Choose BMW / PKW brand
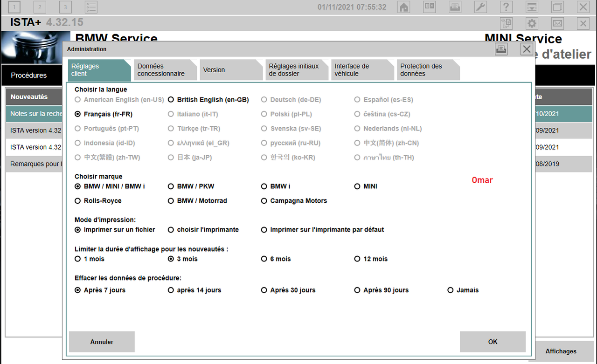Viewport: 597px width, 364px height. click(191, 186)
